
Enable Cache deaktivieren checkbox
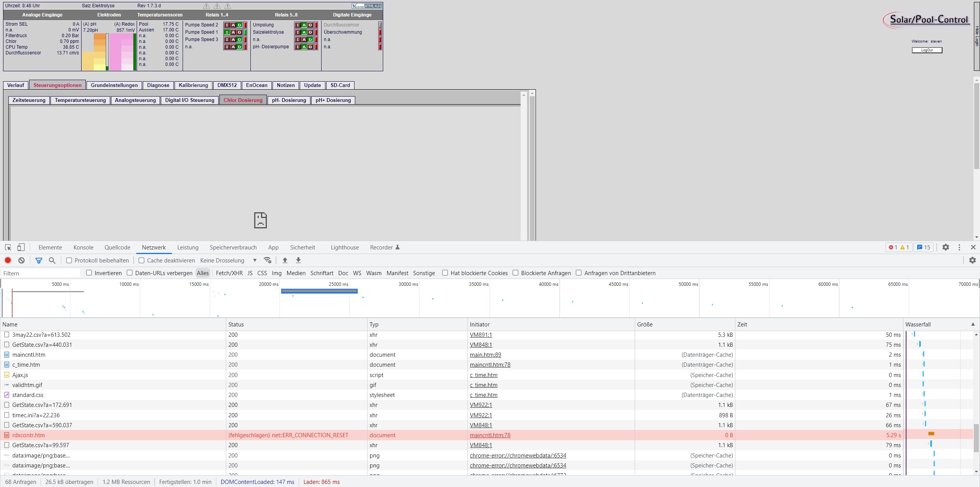[x=141, y=261]
